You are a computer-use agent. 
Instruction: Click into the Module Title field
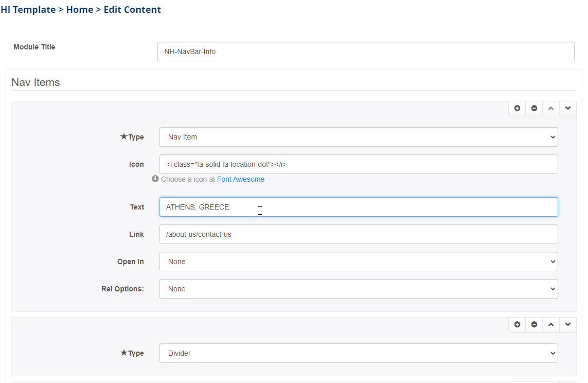click(x=365, y=51)
